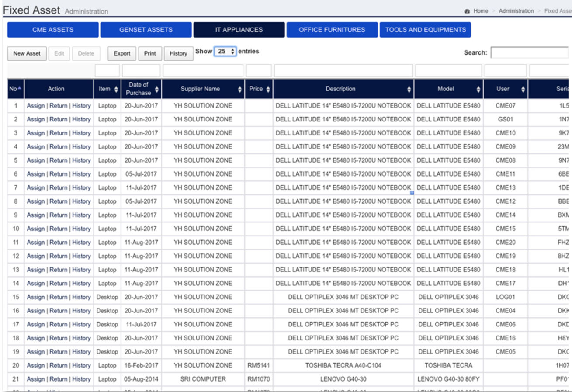The width and height of the screenshot is (572, 392).
Task: Click Return link for row 15 desktop
Action: click(x=58, y=297)
